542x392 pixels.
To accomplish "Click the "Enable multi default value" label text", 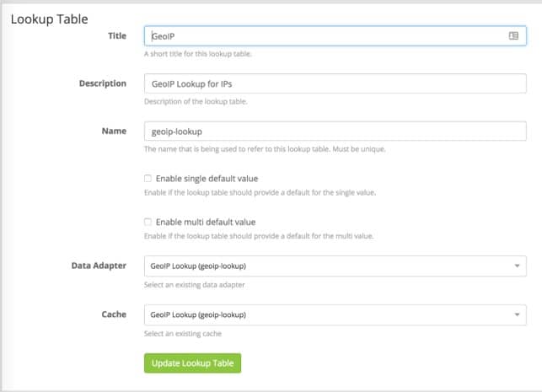I will 205,222.
